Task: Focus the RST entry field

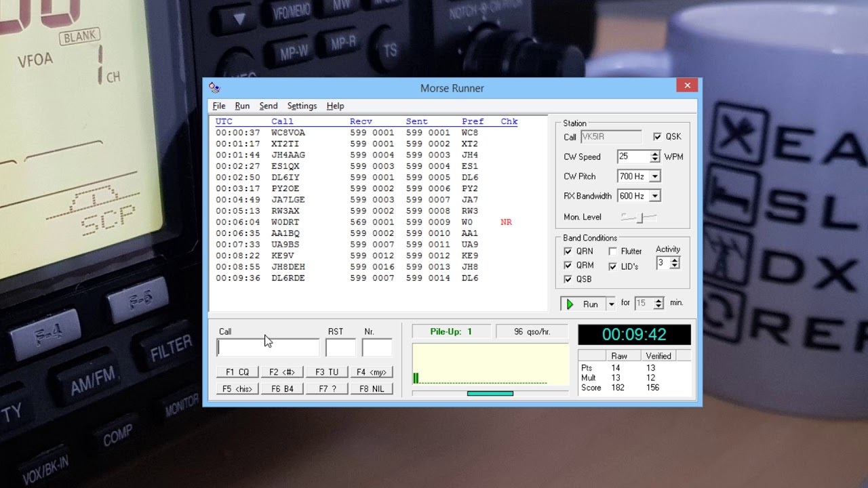Action: pyautogui.click(x=340, y=348)
